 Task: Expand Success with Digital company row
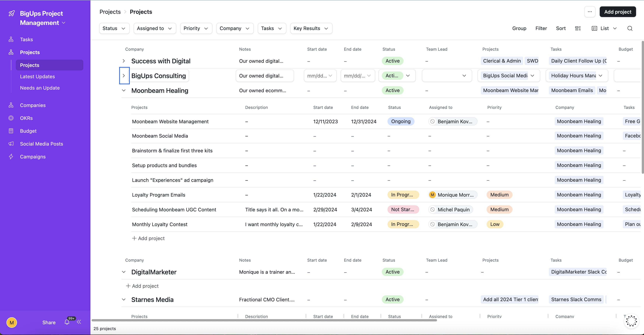click(x=124, y=61)
